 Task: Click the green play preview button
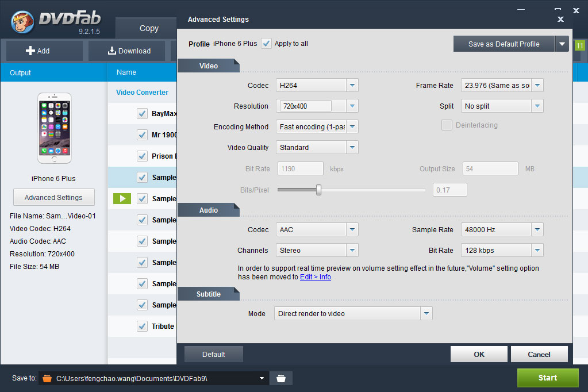122,198
